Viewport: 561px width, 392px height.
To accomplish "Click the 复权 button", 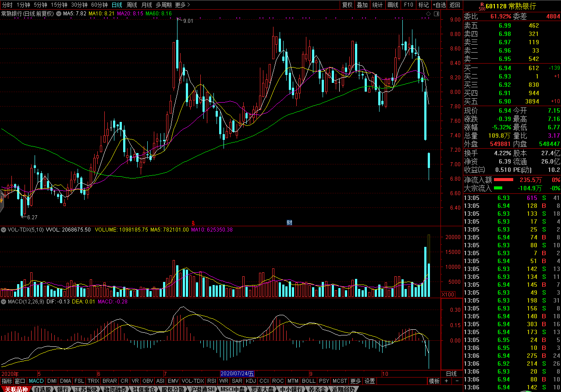I will click(x=347, y=5).
